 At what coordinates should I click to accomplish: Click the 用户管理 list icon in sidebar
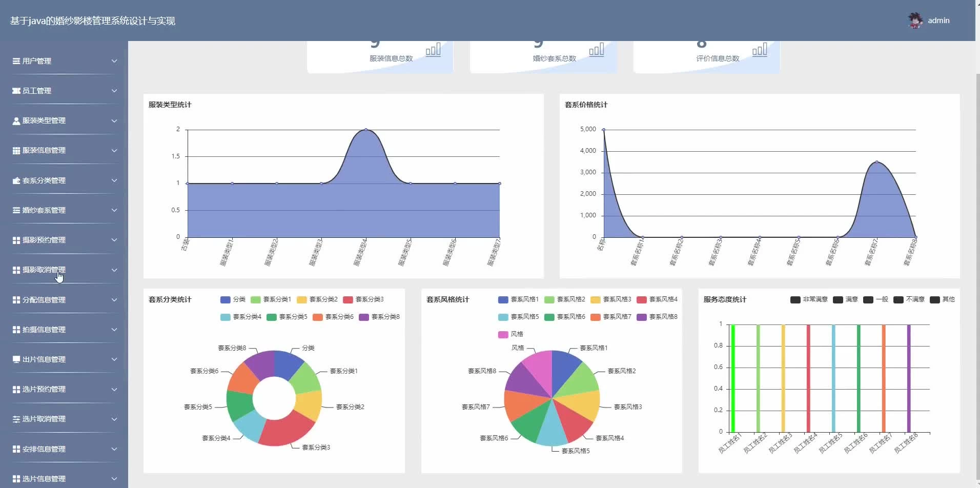tap(16, 61)
